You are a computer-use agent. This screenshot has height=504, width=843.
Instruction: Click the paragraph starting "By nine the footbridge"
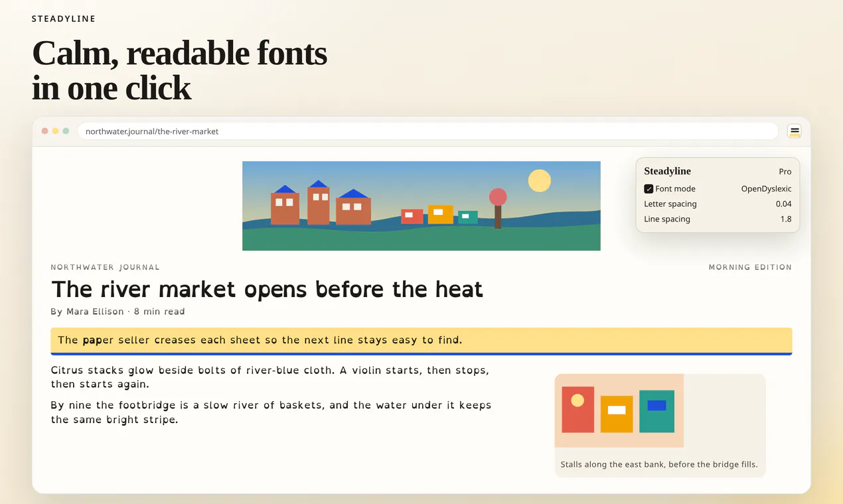pyautogui.click(x=271, y=412)
